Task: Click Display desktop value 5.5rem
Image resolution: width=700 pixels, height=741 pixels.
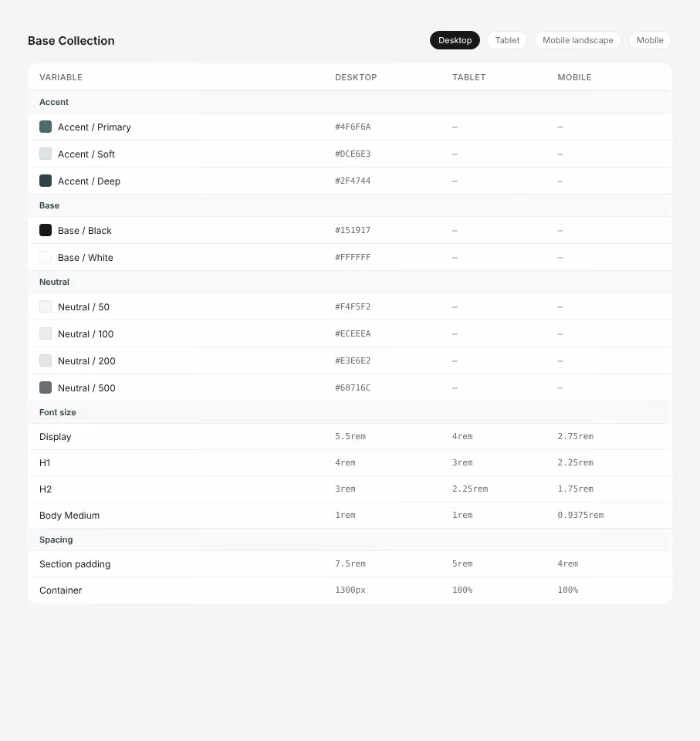Action: coord(350,436)
